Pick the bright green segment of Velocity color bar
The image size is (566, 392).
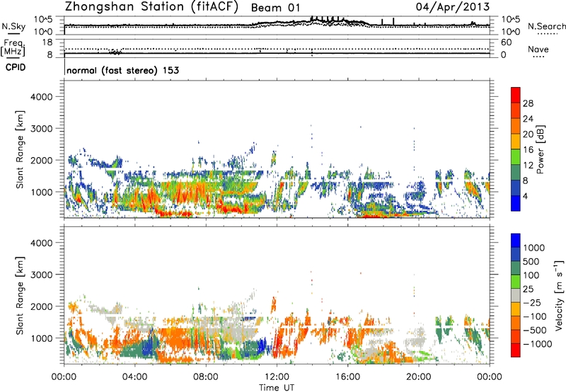point(516,282)
